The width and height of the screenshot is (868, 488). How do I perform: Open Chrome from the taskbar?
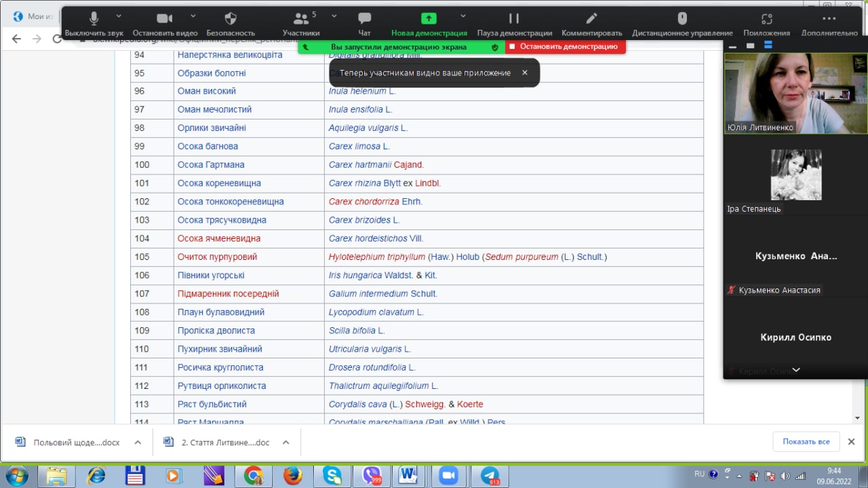(254, 476)
